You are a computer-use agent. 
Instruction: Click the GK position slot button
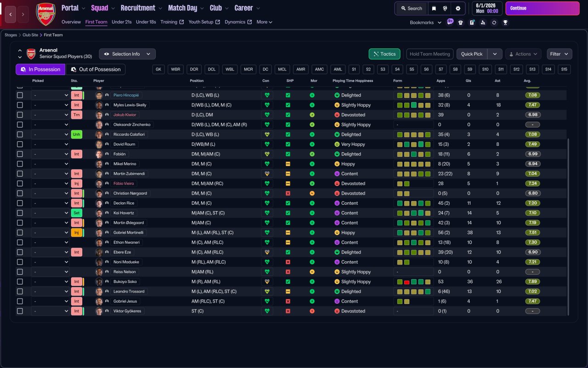point(159,69)
